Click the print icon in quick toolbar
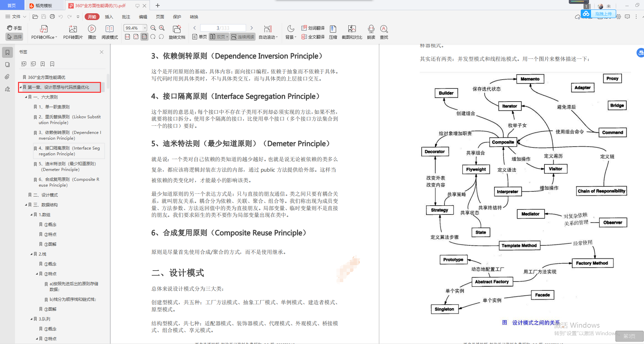 tap(52, 17)
